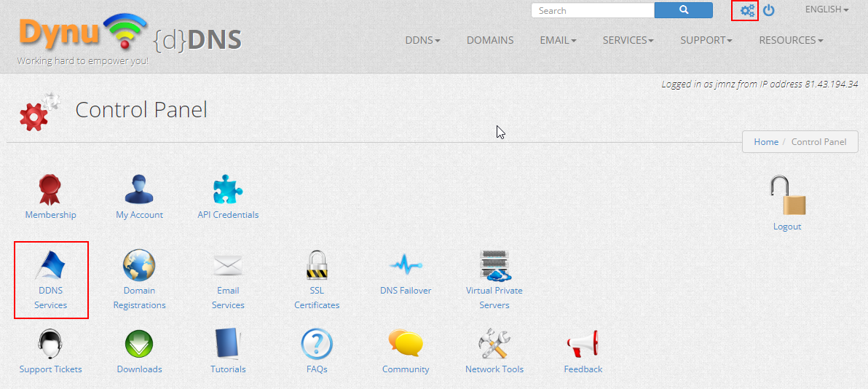Screen dimensions: 868x389
Task: Click the Logout text link
Action: [x=787, y=227]
